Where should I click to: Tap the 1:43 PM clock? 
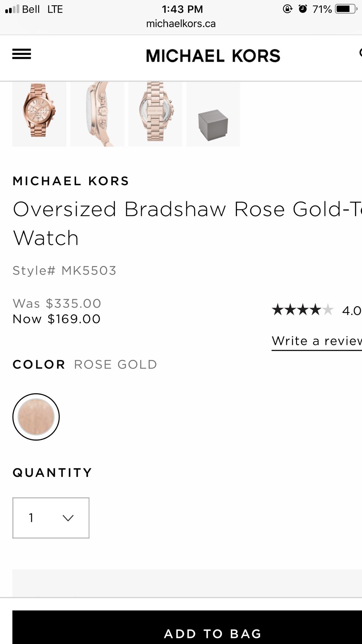click(182, 9)
